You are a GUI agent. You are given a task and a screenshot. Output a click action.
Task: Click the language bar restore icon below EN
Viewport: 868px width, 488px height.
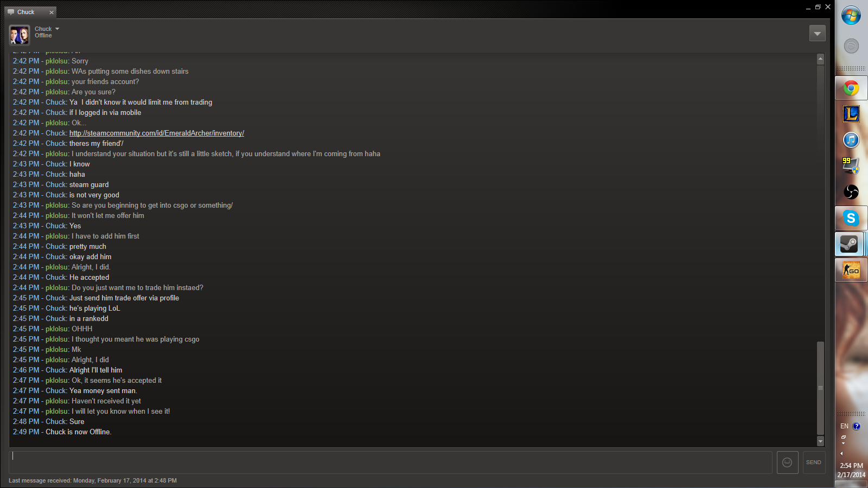tap(843, 437)
